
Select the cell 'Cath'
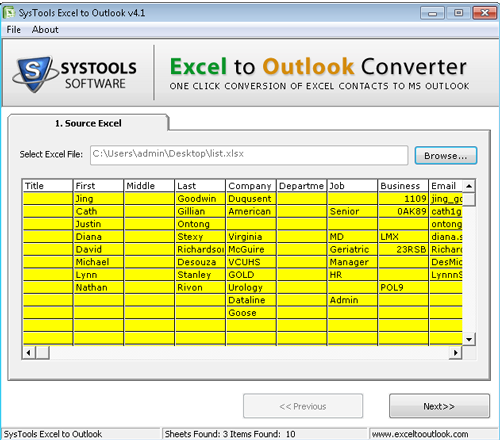(x=98, y=211)
